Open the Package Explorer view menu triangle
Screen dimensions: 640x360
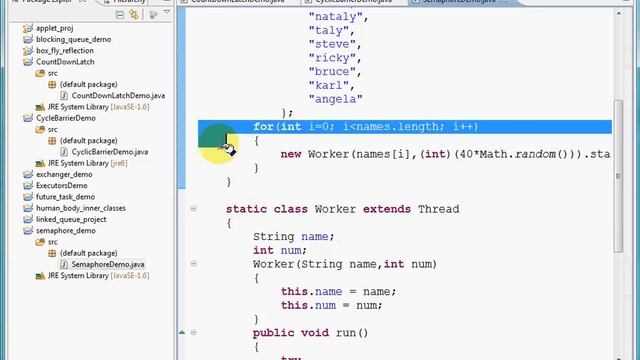(x=167, y=13)
